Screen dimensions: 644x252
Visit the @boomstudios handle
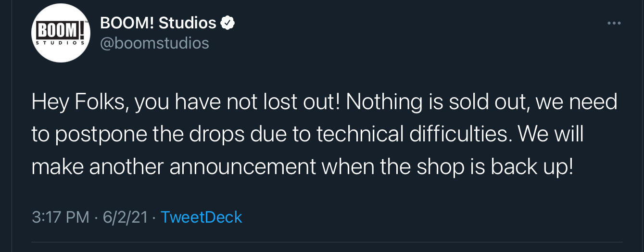[154, 43]
